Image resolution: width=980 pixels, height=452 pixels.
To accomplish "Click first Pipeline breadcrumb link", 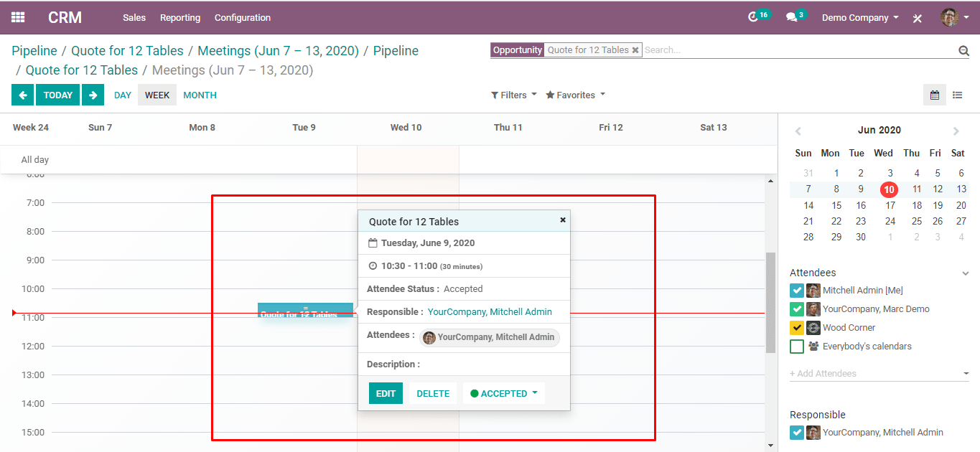I will 34,51.
